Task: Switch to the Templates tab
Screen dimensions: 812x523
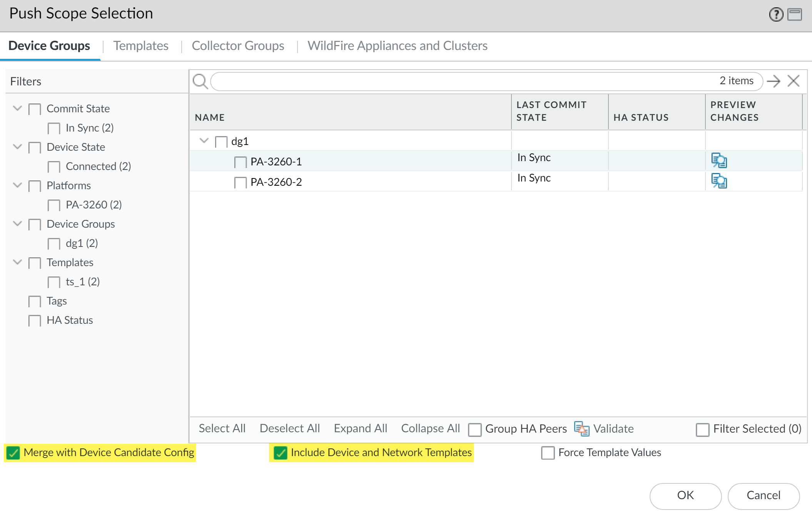Action: coord(141,46)
